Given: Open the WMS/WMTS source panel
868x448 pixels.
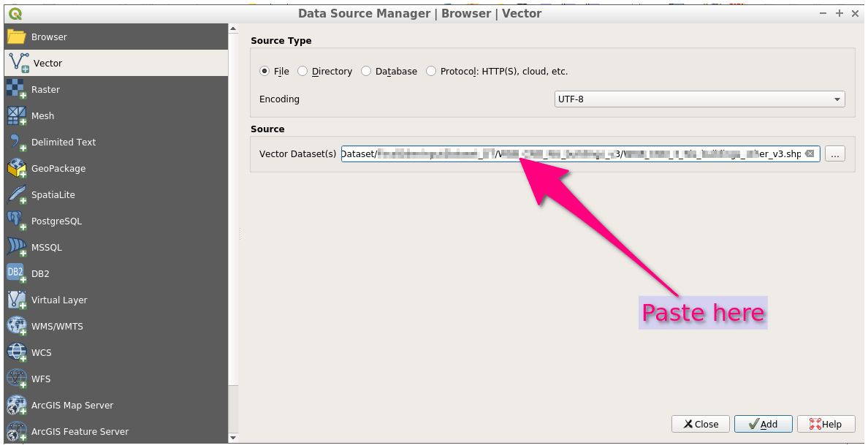Looking at the screenshot, I should 56,325.
